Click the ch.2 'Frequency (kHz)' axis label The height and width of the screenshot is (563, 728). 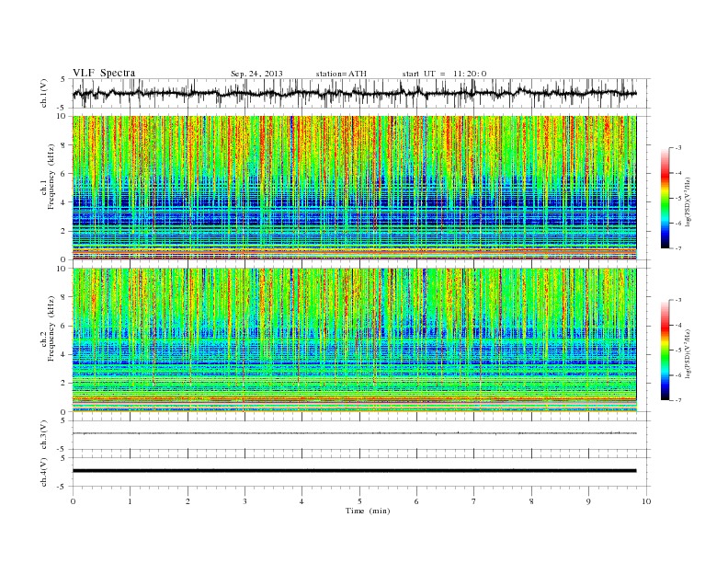click(x=51, y=328)
